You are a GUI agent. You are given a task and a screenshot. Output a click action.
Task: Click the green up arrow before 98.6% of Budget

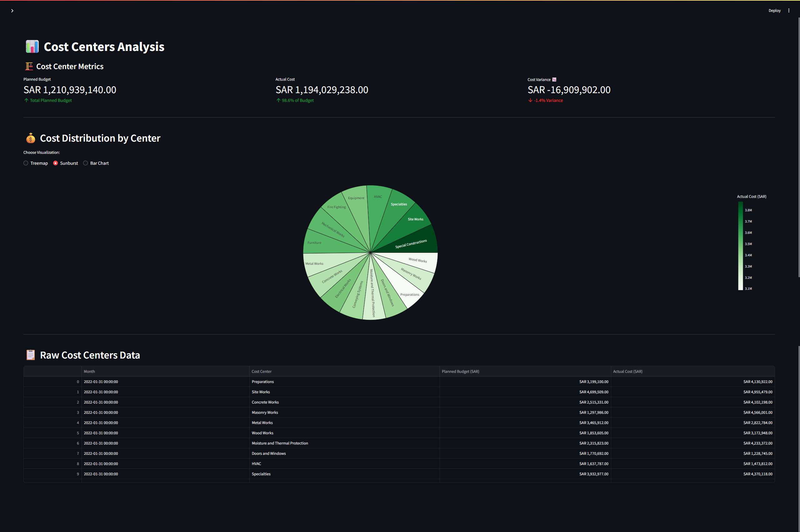[x=278, y=100]
